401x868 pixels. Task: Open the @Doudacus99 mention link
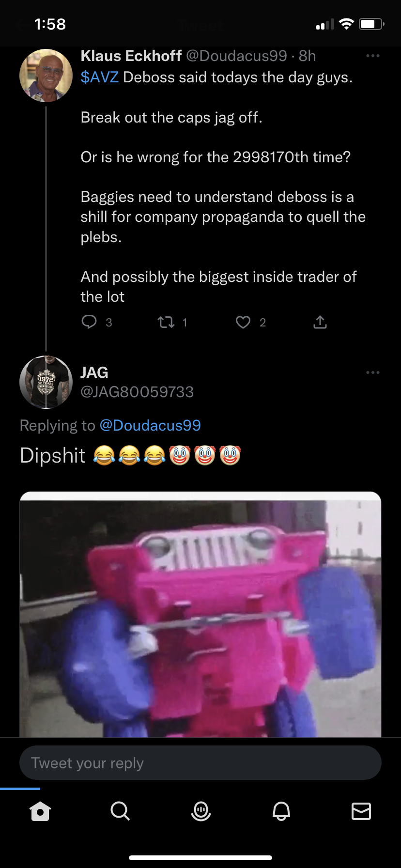(150, 425)
